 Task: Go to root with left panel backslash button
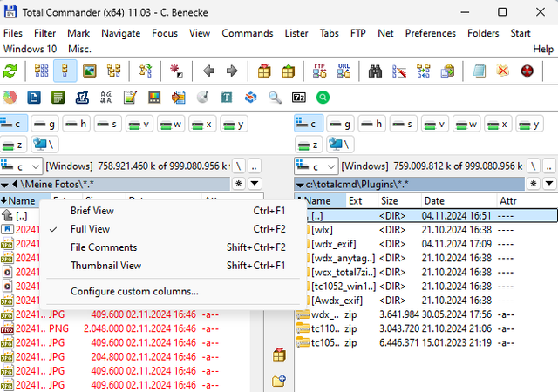point(238,166)
